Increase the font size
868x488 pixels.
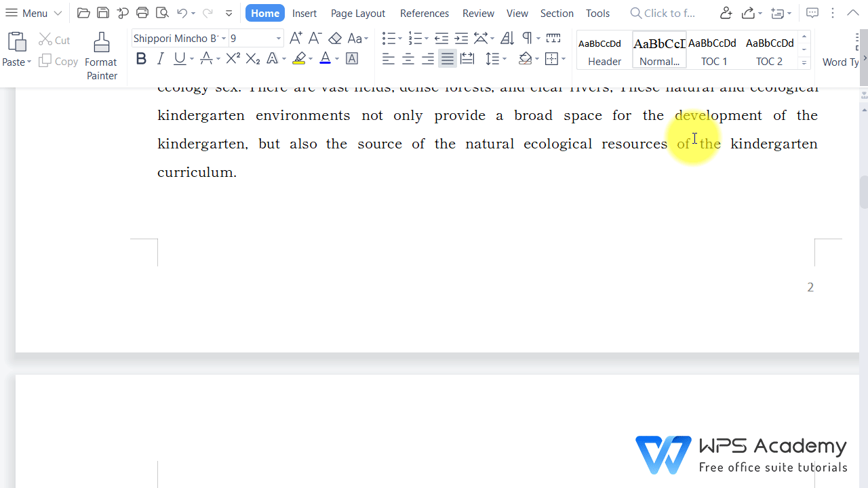[x=296, y=38]
